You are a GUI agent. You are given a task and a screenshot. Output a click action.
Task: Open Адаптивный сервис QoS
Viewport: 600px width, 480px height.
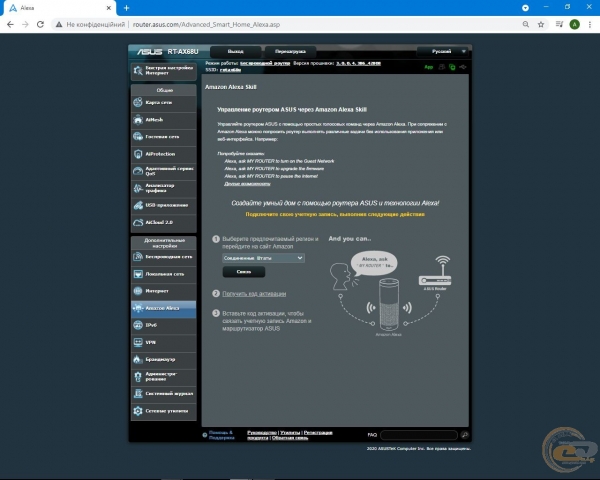pos(164,171)
